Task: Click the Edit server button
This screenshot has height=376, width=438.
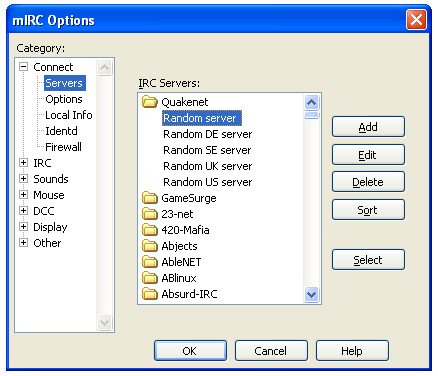Action: point(368,155)
